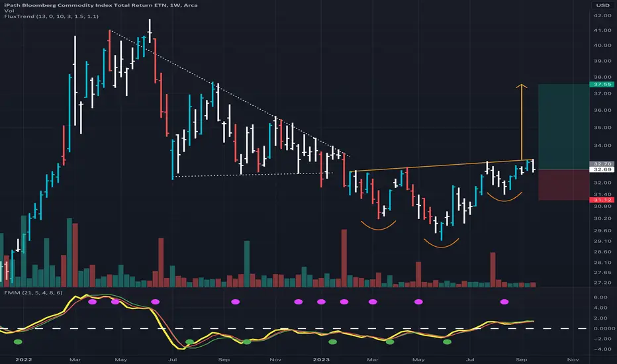
Task: Click the 32.00 price axis label
Action: click(x=602, y=183)
